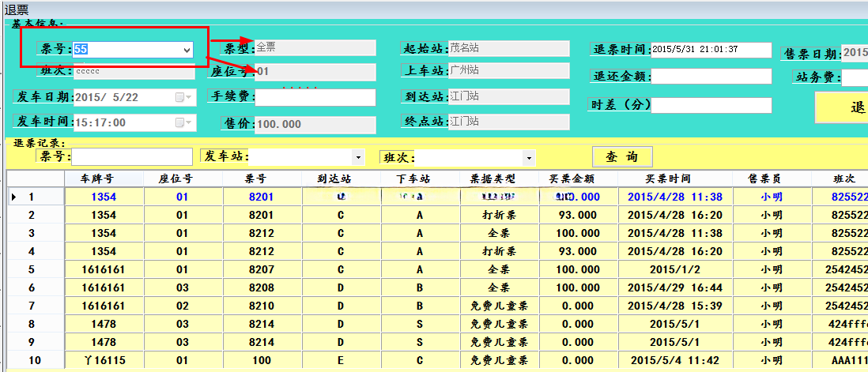Select row 1 via its arrow row header
The width and height of the screenshot is (868, 372).
36,197
